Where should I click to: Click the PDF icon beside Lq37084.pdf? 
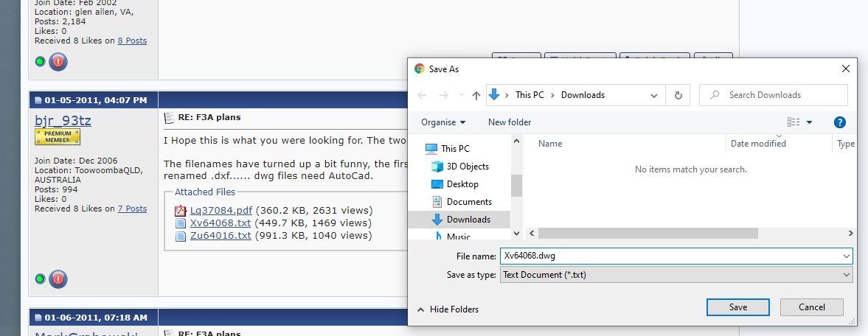coord(181,211)
